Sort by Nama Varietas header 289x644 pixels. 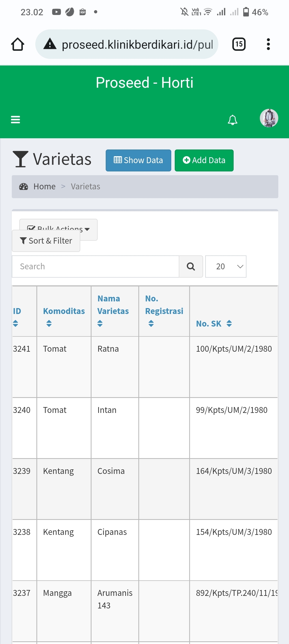point(113,305)
